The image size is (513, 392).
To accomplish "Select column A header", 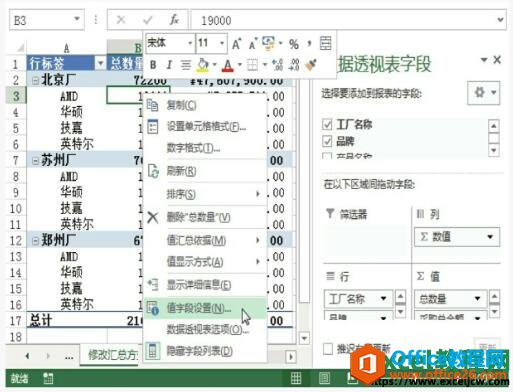I will click(x=67, y=48).
